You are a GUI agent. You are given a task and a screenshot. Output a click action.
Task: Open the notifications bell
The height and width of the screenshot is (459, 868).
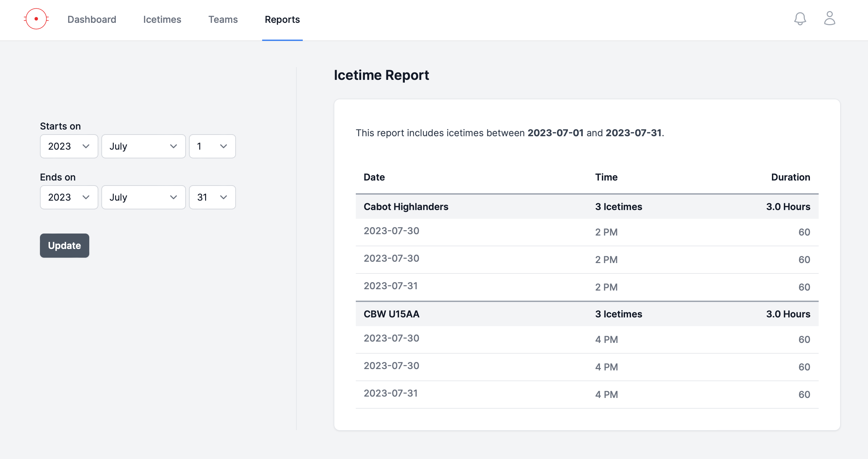[800, 19]
